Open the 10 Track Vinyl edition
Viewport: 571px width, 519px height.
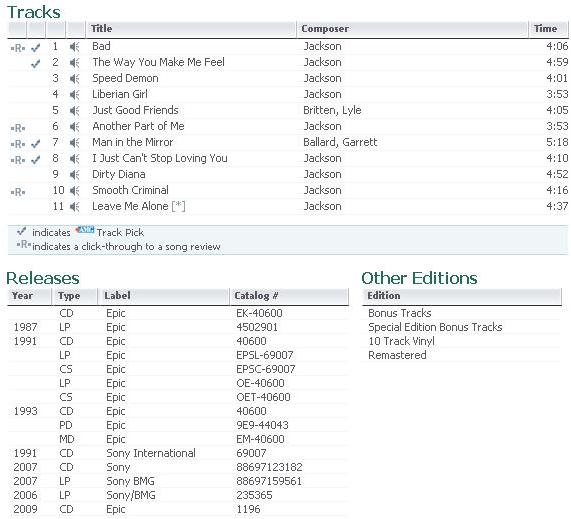coord(401,341)
